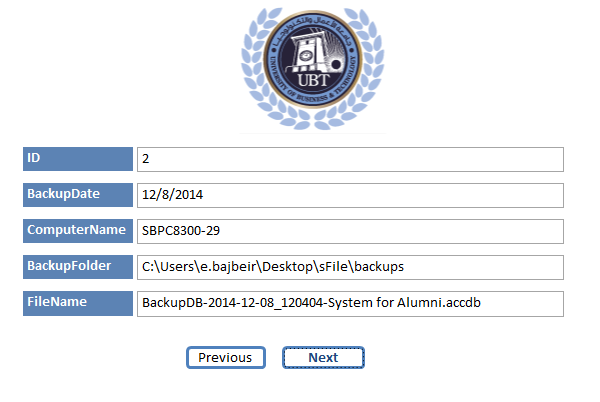Click the UBT university logo image
The width and height of the screenshot is (600, 402).
coord(313,68)
